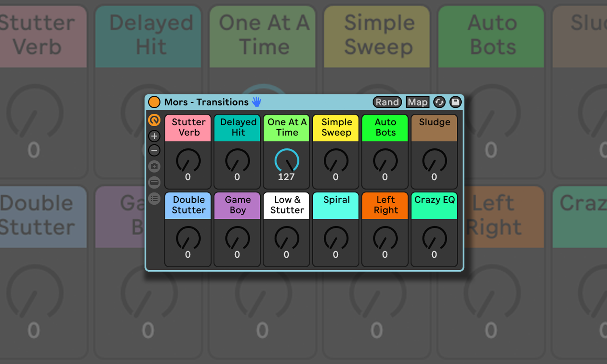Click the chain list selector icon
The height and width of the screenshot is (364, 607).
(x=154, y=182)
